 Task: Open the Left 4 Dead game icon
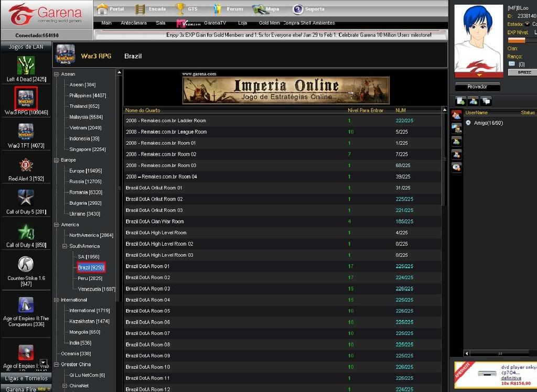click(x=26, y=65)
